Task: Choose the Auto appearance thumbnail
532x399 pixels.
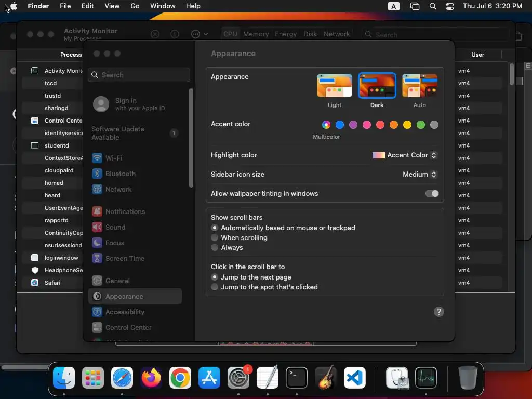Action: click(420, 86)
